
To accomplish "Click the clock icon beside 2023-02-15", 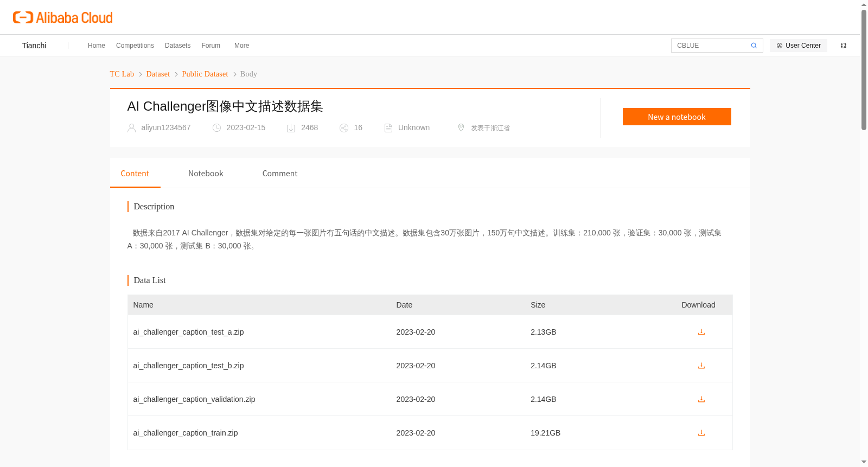I will click(x=216, y=128).
